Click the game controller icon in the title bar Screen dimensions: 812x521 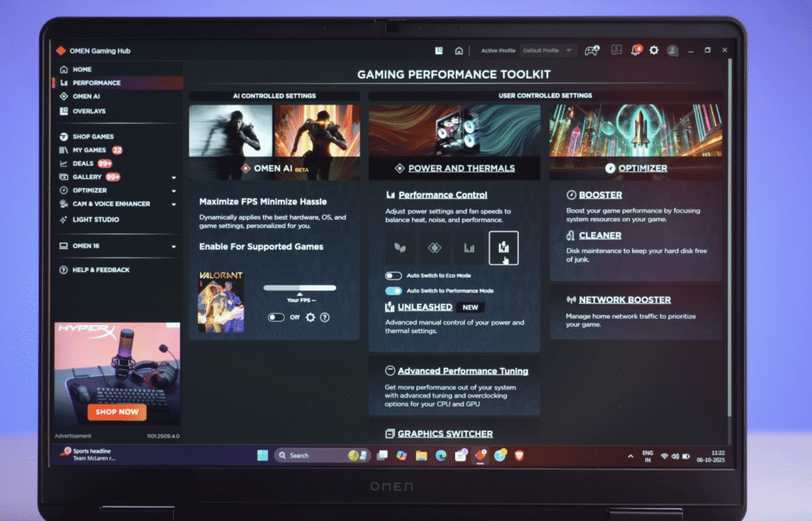pos(591,50)
